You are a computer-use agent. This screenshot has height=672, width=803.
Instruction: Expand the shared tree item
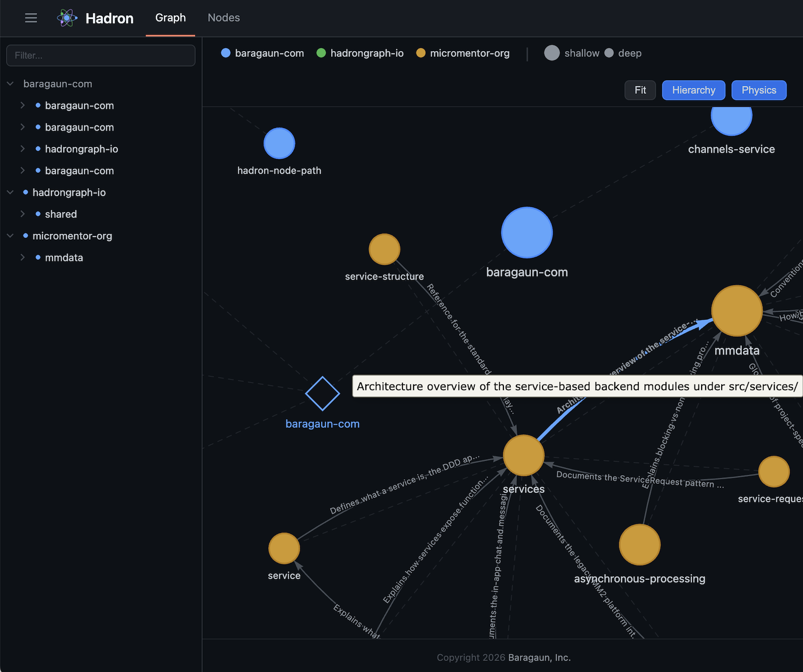[x=23, y=214]
